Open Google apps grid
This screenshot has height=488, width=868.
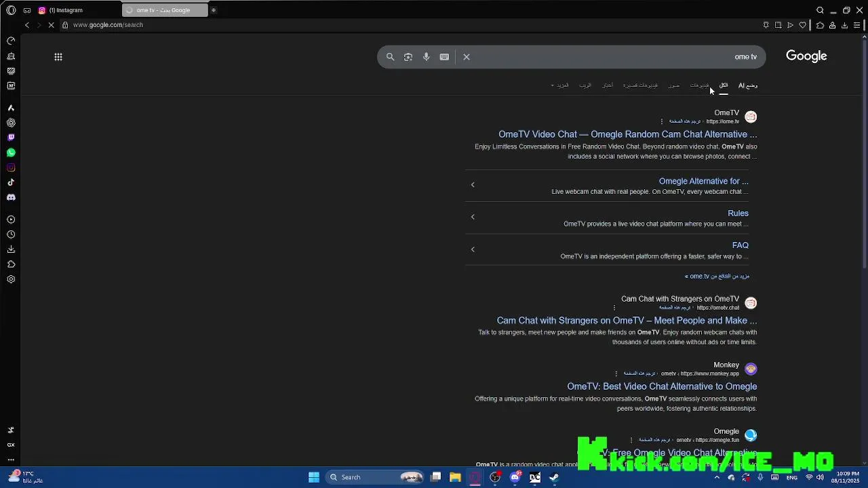[x=58, y=57]
